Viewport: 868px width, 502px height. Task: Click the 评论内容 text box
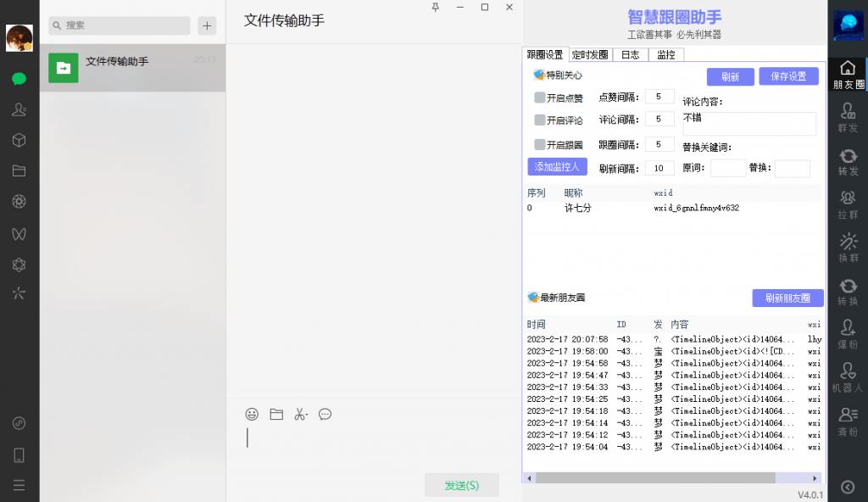click(749, 124)
